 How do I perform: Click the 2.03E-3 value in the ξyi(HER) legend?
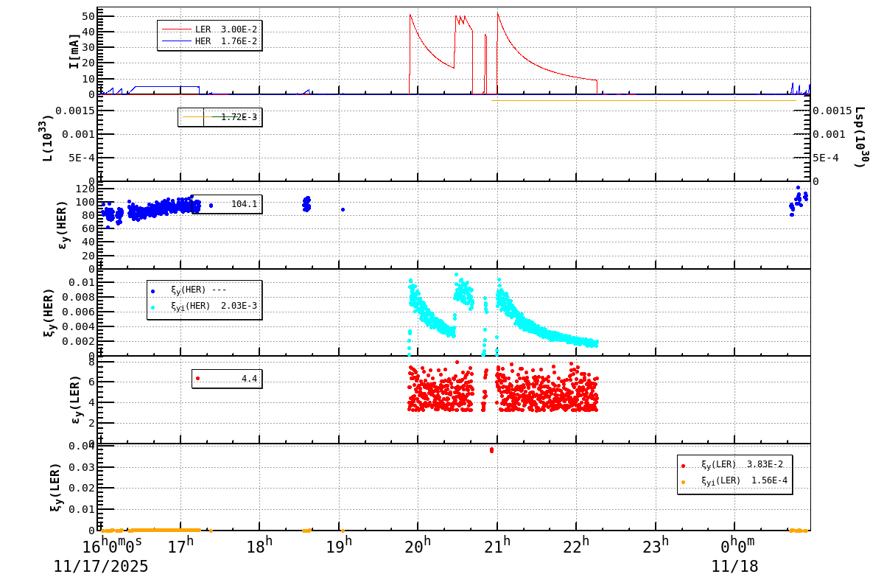pyautogui.click(x=241, y=304)
